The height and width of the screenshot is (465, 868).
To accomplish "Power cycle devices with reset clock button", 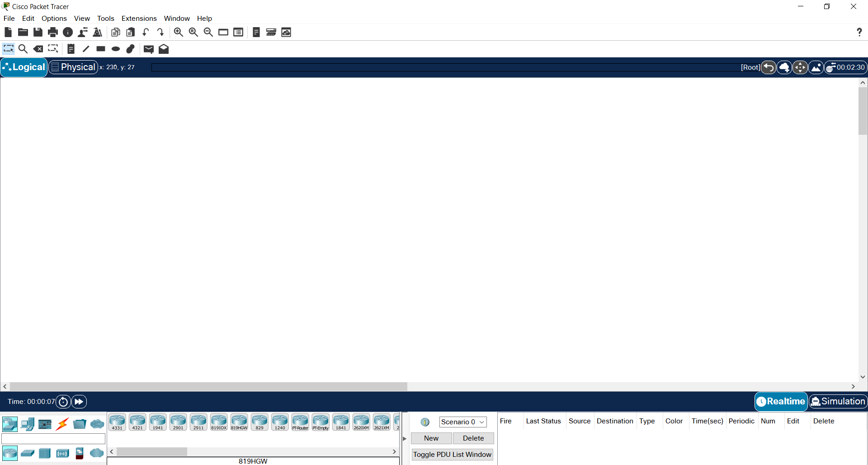I will (x=63, y=402).
